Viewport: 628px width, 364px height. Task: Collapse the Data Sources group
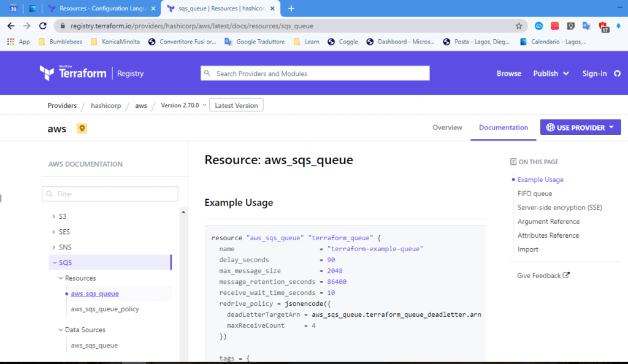[82, 330]
